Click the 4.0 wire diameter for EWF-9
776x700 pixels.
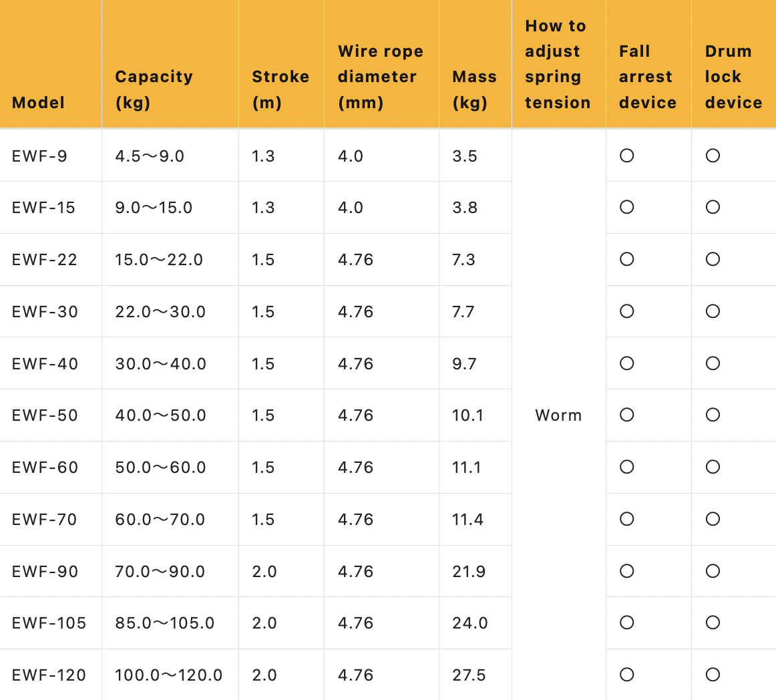click(351, 156)
